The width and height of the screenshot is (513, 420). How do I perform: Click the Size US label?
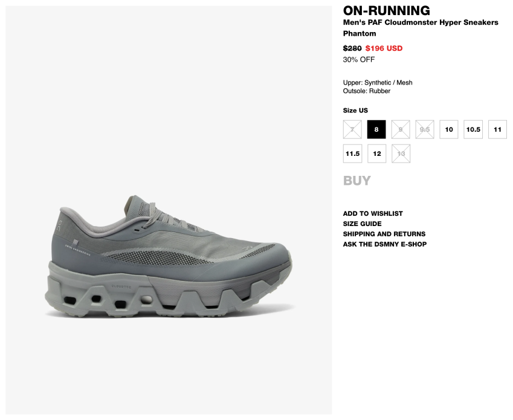pyautogui.click(x=355, y=111)
